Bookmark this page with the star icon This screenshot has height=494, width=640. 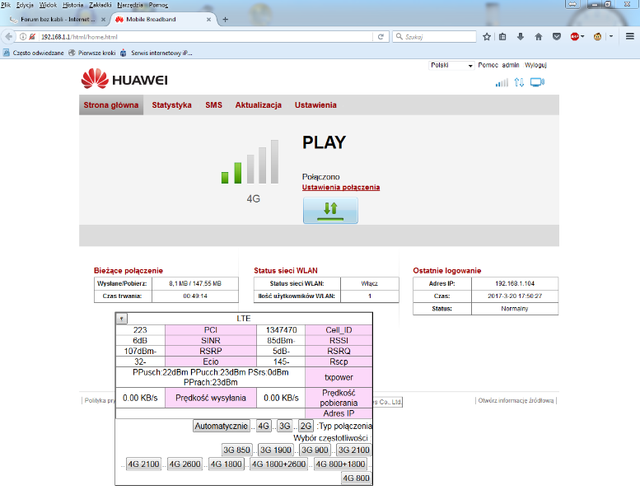click(487, 37)
